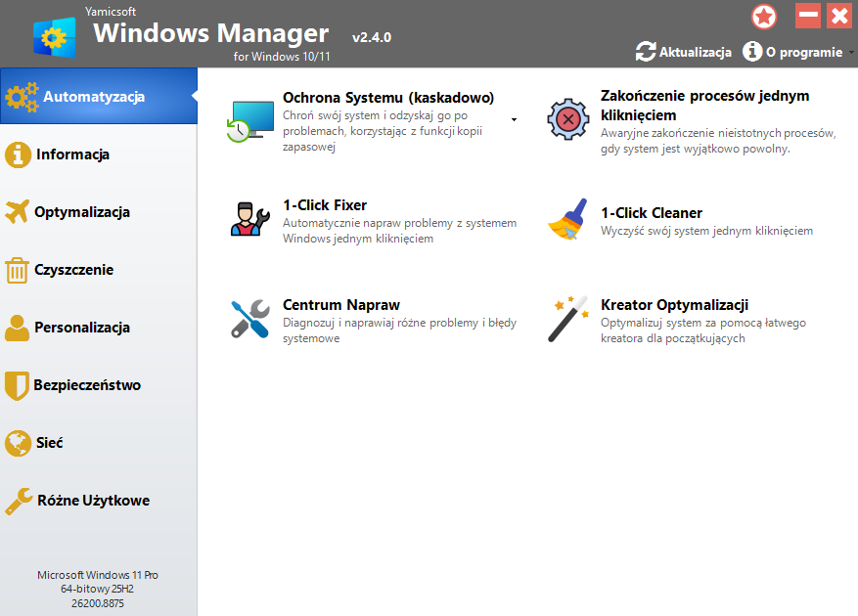This screenshot has width=858, height=616.
Task: Click the red-cross gear icon for ending processes
Action: (x=568, y=119)
